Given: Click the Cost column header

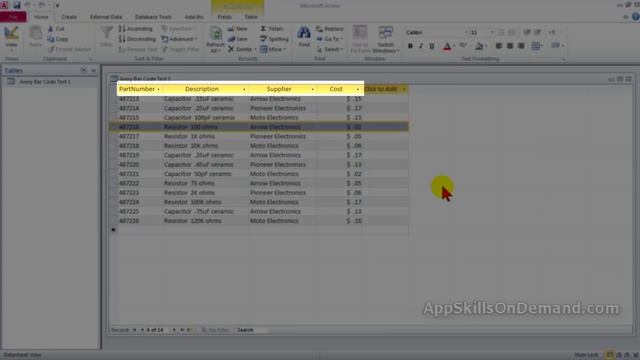Looking at the screenshot, I should (x=336, y=89).
